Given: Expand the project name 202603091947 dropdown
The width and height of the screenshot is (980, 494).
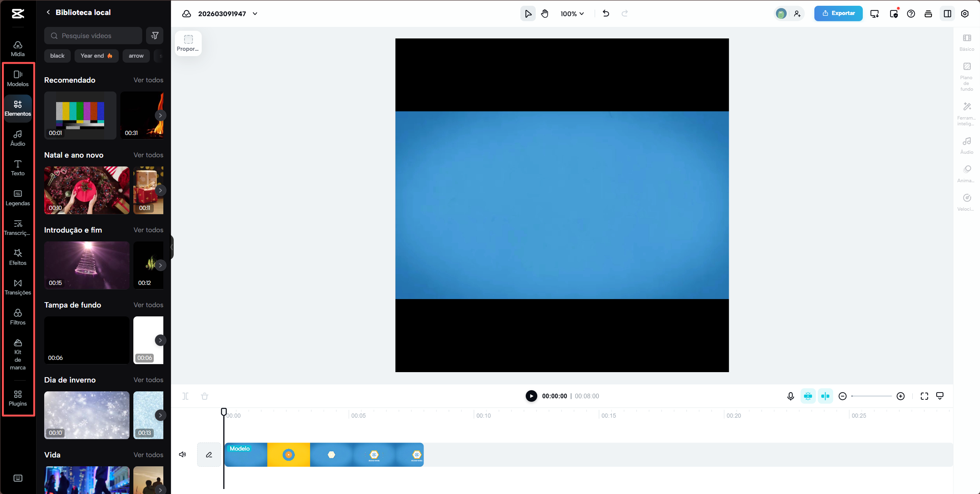Looking at the screenshot, I should [x=255, y=14].
